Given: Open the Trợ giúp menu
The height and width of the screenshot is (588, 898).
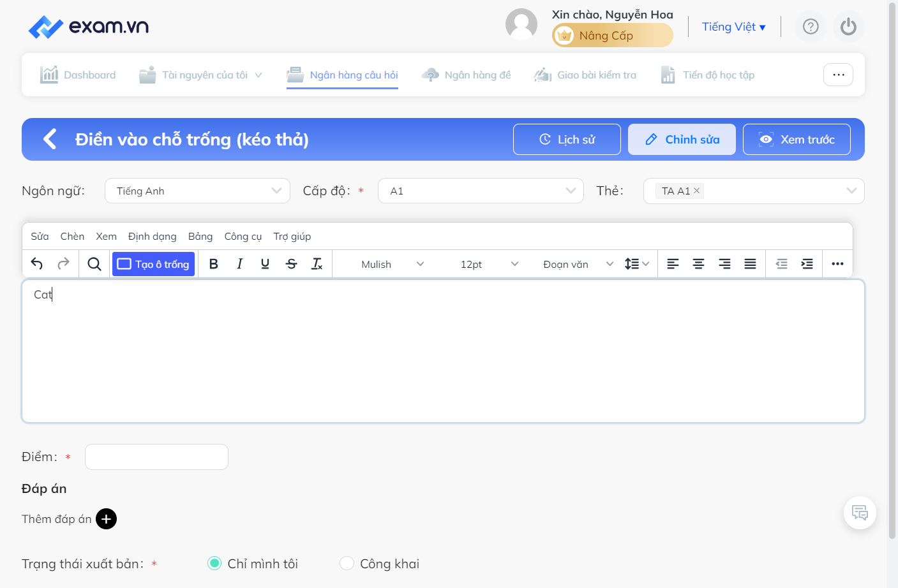Looking at the screenshot, I should coord(292,237).
